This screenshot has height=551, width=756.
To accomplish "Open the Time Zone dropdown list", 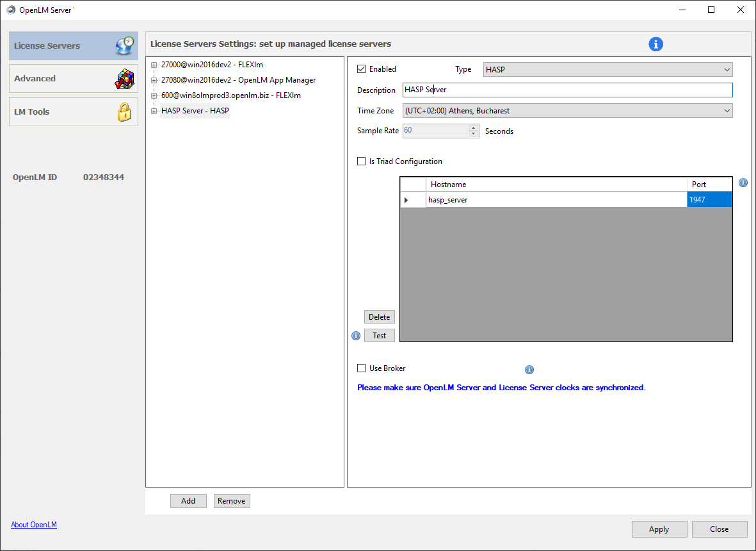I will 567,111.
